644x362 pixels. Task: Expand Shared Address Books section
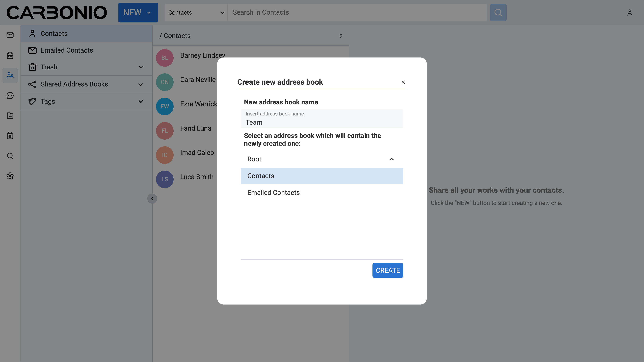141,84
